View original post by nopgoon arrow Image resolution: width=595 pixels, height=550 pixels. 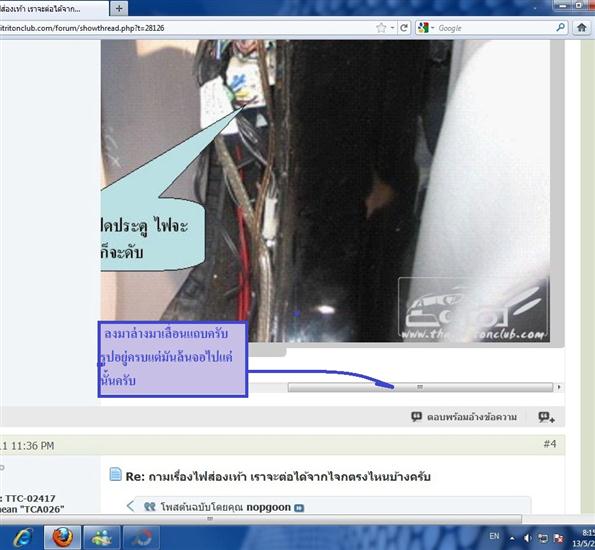point(299,507)
